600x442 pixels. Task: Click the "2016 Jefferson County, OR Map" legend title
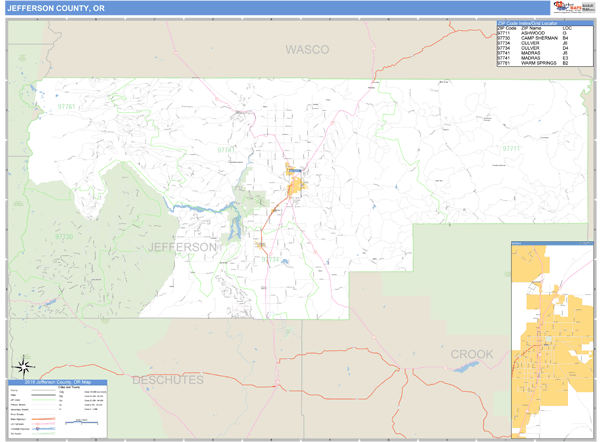pos(58,382)
